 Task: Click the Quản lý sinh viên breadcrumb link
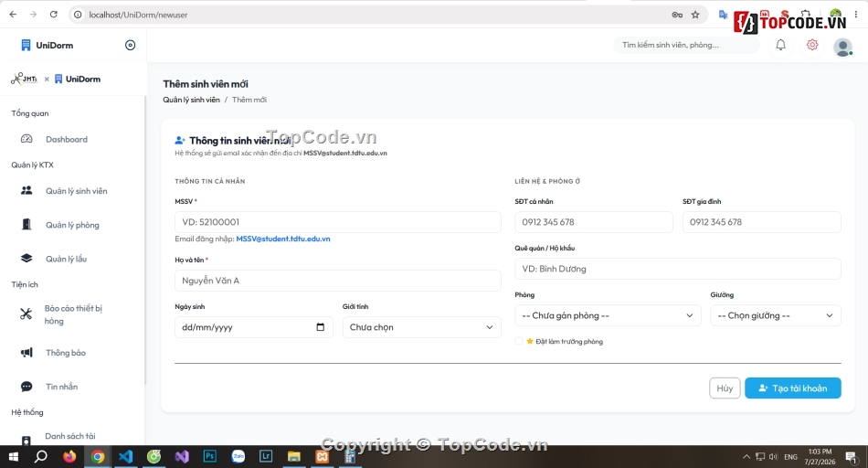191,100
